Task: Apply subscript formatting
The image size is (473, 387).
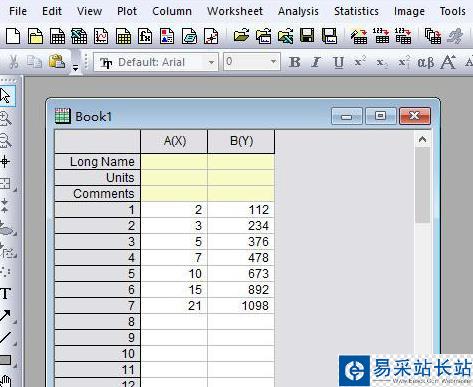Action: [x=381, y=62]
